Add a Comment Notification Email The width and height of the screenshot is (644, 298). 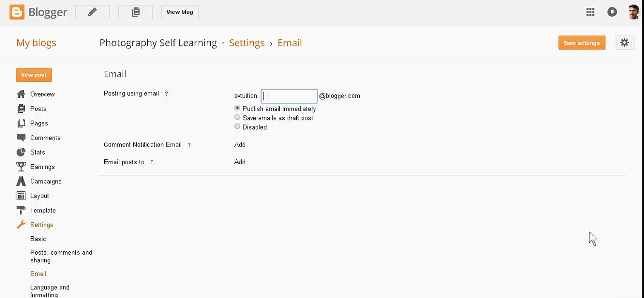coord(240,144)
